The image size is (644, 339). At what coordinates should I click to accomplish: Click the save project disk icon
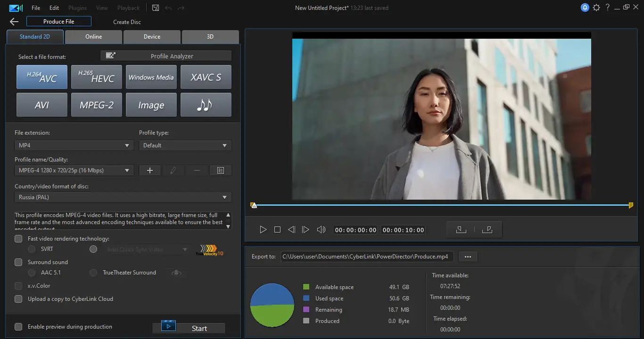(156, 8)
